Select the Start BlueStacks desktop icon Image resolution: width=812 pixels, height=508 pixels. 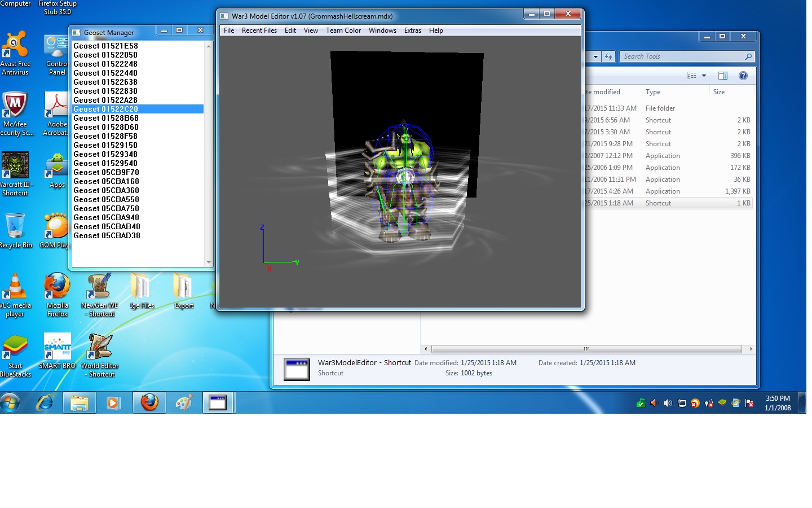pyautogui.click(x=15, y=356)
